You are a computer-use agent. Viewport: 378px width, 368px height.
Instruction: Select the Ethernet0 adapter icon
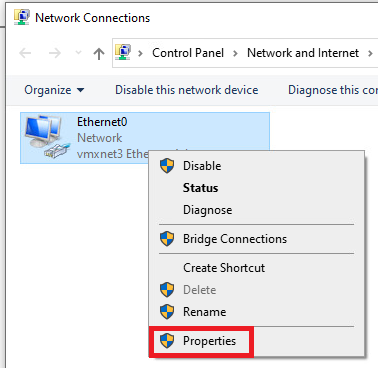(x=47, y=137)
